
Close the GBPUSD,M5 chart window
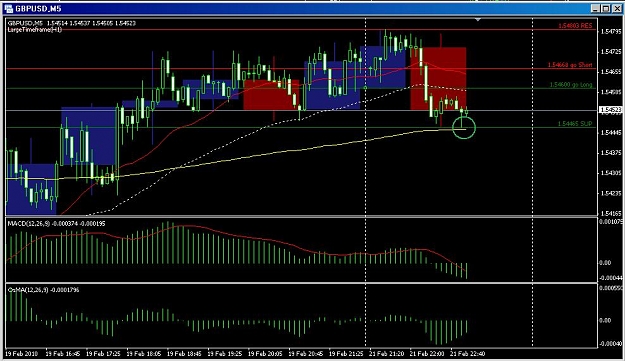[616, 8]
